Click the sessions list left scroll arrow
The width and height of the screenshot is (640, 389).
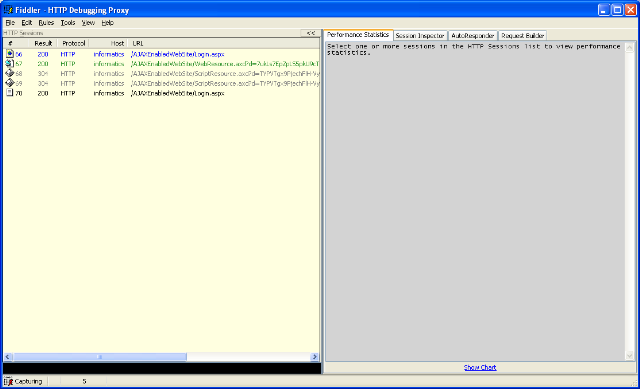pos(8,357)
